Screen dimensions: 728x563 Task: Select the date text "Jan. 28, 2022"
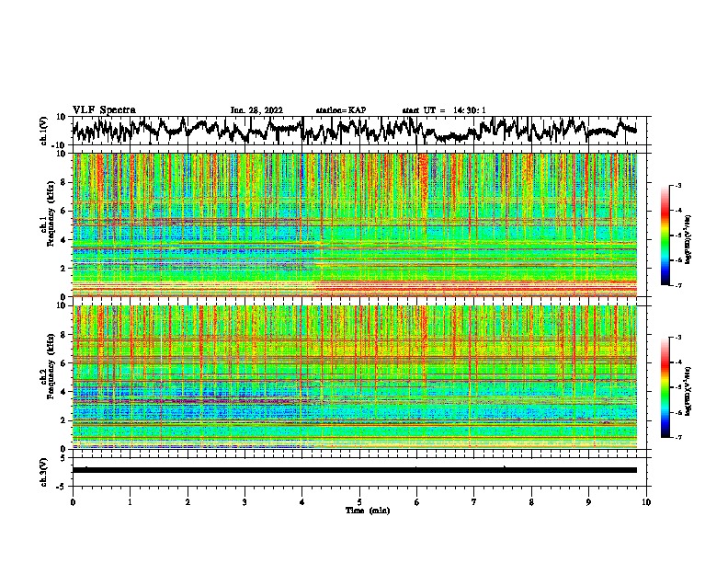click(256, 110)
